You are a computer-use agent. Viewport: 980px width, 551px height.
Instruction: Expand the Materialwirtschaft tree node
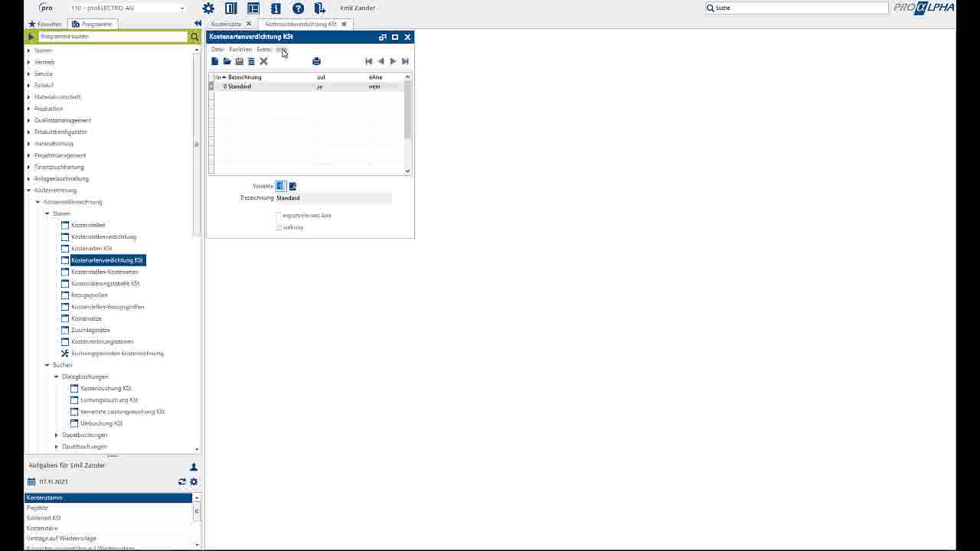click(x=29, y=97)
